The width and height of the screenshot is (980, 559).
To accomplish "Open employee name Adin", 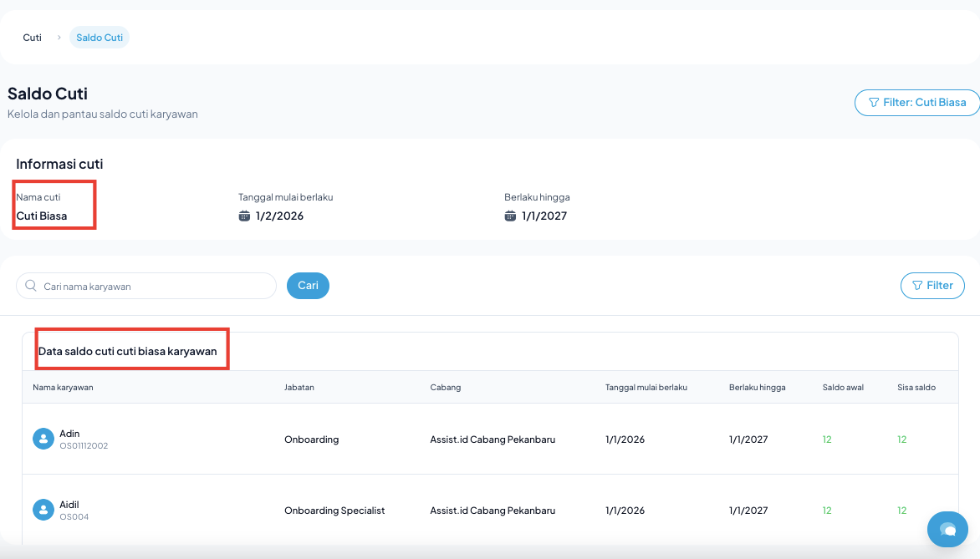I will pos(69,434).
